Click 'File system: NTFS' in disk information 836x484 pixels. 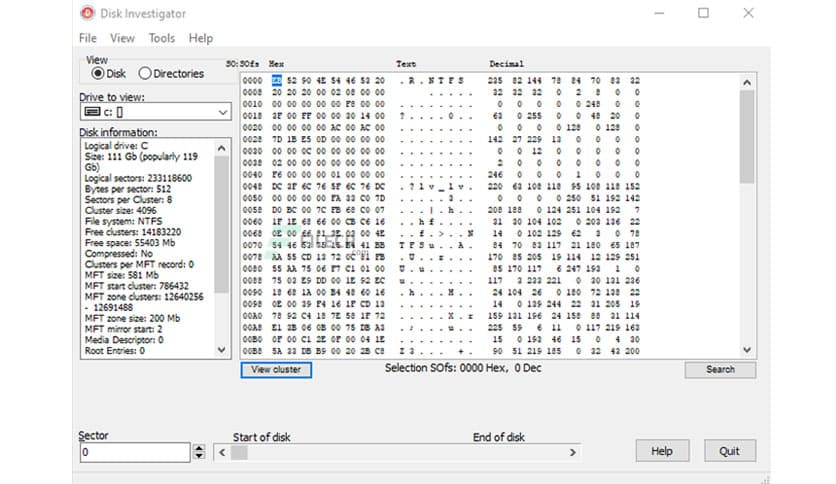pos(123,221)
